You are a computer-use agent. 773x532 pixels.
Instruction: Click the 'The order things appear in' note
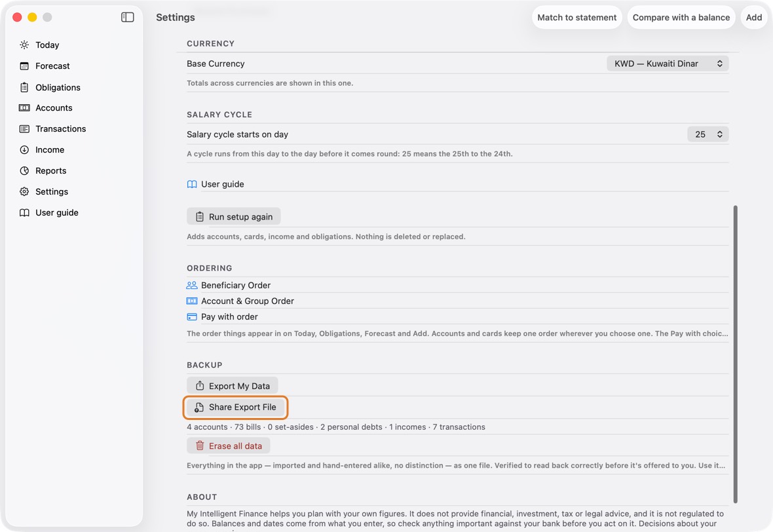click(457, 333)
